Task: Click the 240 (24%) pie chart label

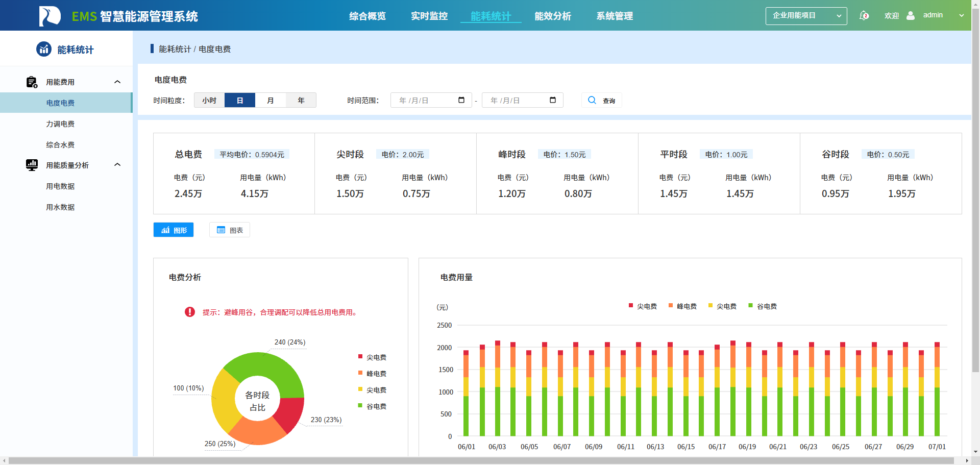Action: coord(290,342)
